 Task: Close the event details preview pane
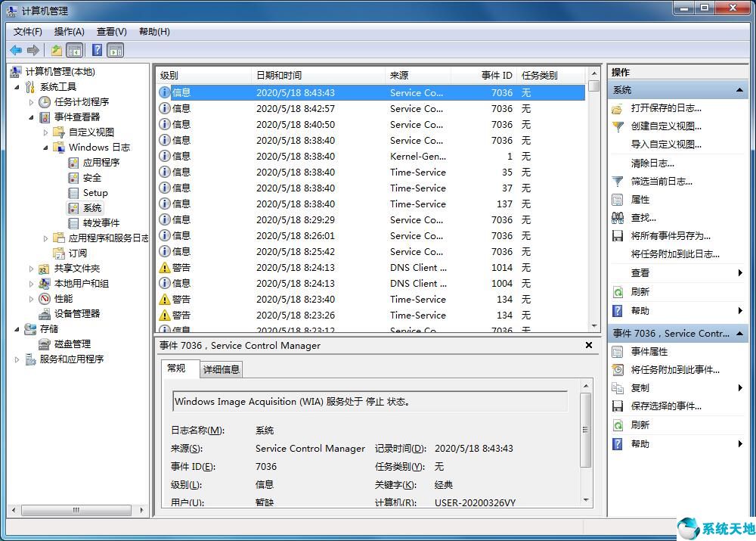[588, 345]
